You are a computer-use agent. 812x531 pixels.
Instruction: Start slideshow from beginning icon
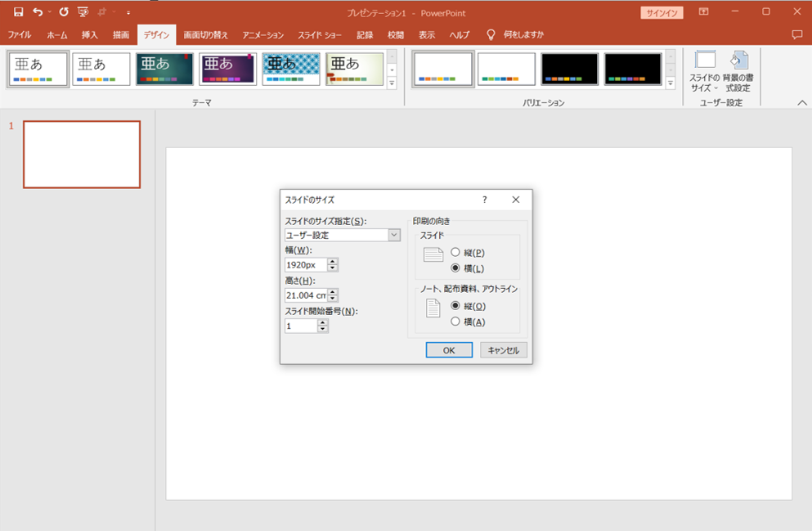83,12
